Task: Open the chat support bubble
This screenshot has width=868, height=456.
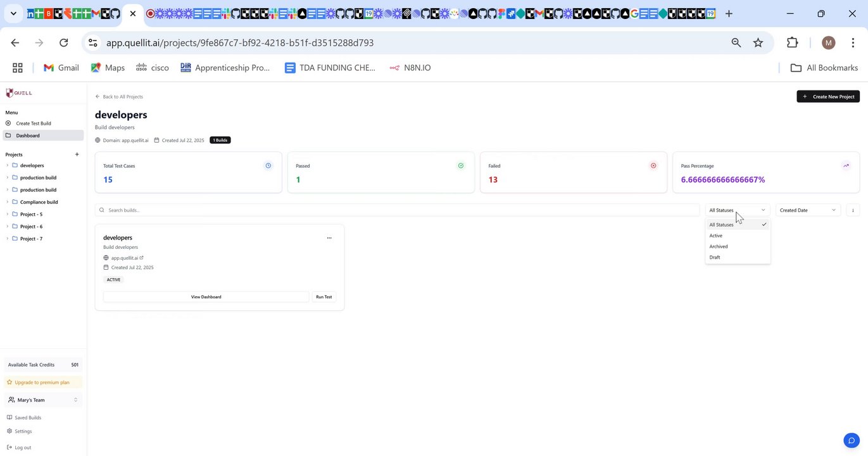Action: [852, 441]
